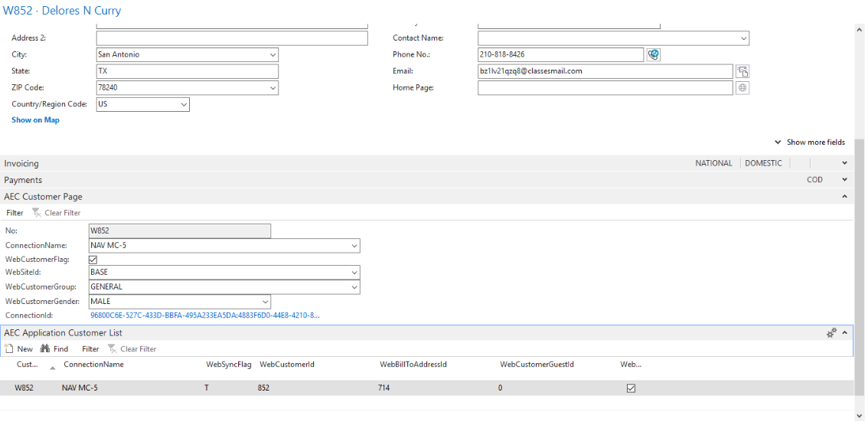Open the Country/Region Code dropdown

(184, 104)
